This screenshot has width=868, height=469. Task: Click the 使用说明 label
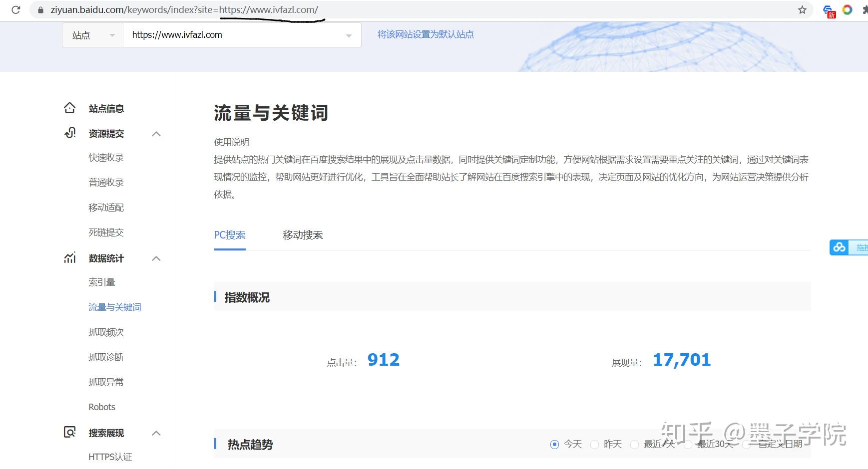tap(232, 142)
